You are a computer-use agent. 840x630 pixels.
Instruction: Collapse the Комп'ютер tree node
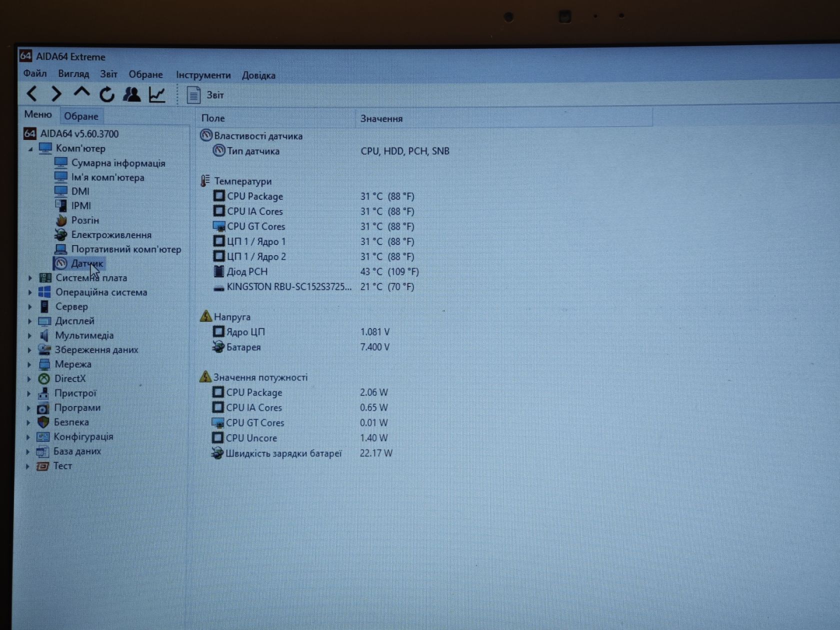click(30, 149)
